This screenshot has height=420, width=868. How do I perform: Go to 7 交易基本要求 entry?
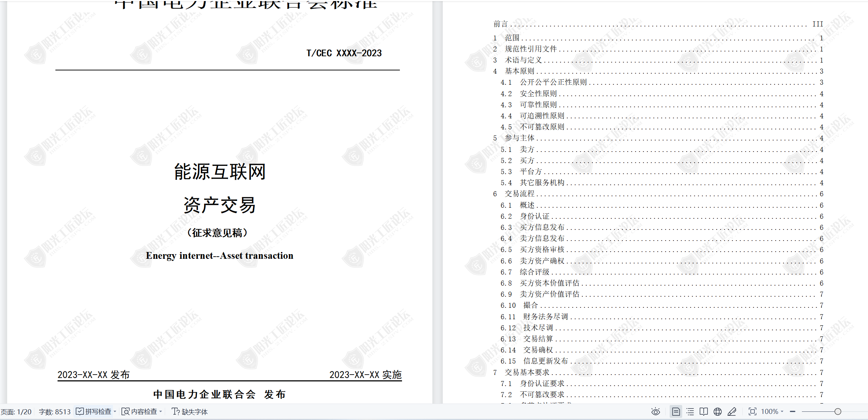(658, 372)
